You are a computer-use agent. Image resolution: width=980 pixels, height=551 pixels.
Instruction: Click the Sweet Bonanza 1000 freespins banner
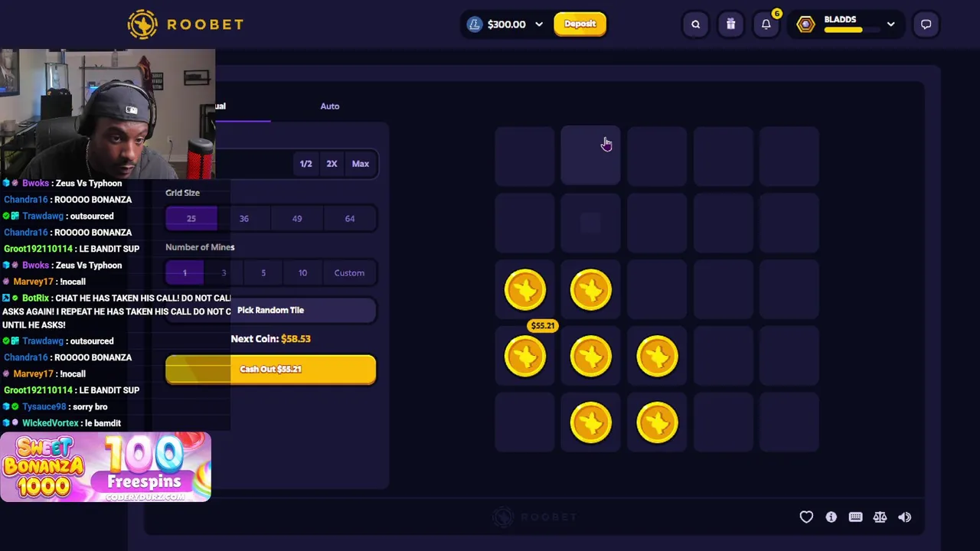[106, 467]
